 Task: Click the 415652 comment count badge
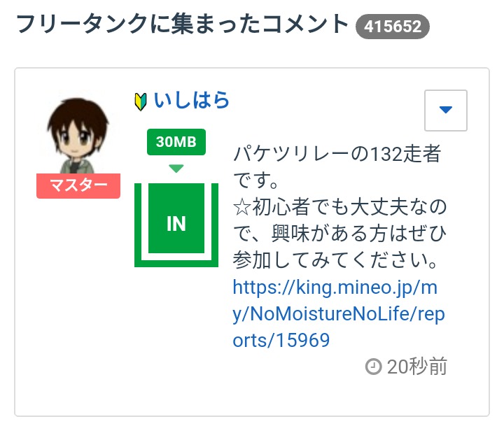393,27
